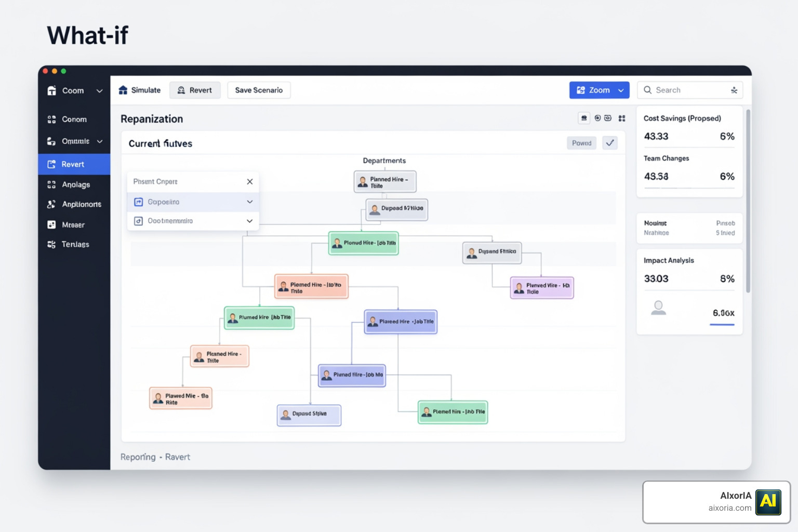Select top Planned Hire node under Departments
Image resolution: width=798 pixels, height=532 pixels.
(x=385, y=182)
